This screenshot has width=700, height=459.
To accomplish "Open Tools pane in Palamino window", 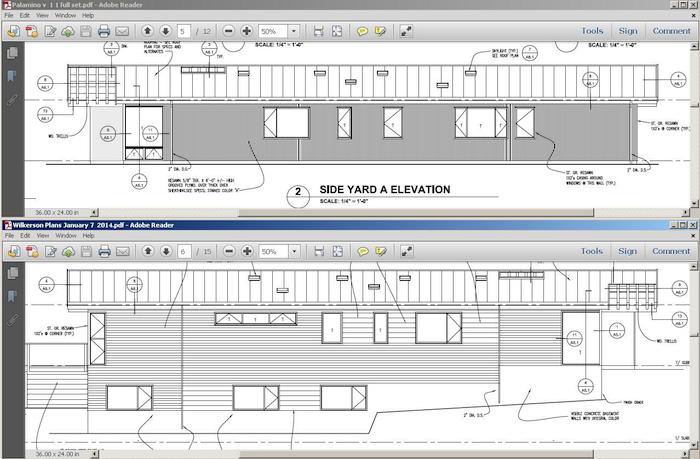I will (x=592, y=31).
